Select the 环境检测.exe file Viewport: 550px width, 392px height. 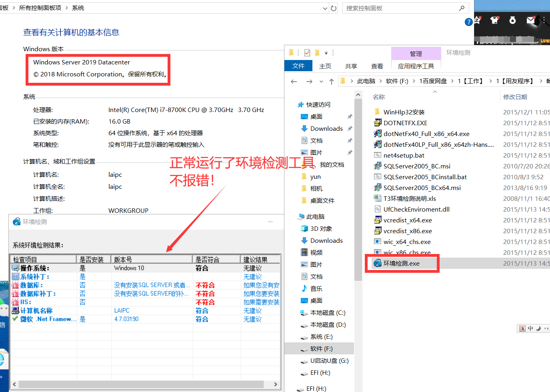(x=401, y=263)
